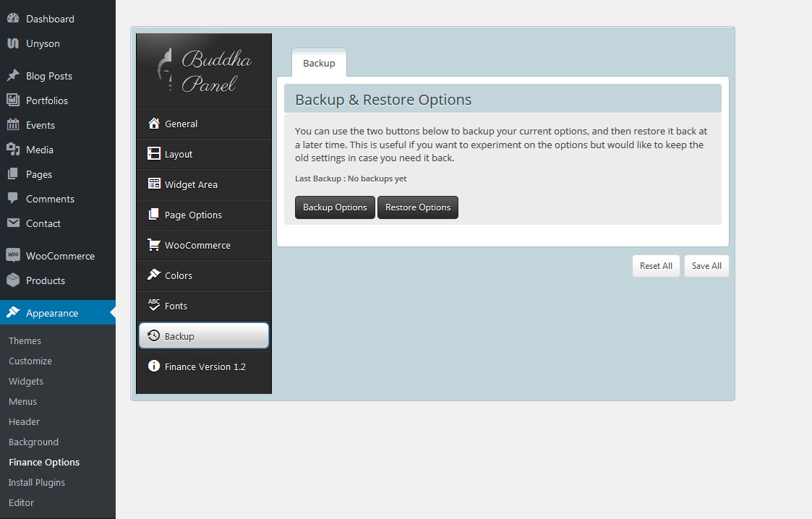Image resolution: width=812 pixels, height=519 pixels.
Task: Click the Fonts ABC spellcheck icon
Action: click(x=153, y=305)
